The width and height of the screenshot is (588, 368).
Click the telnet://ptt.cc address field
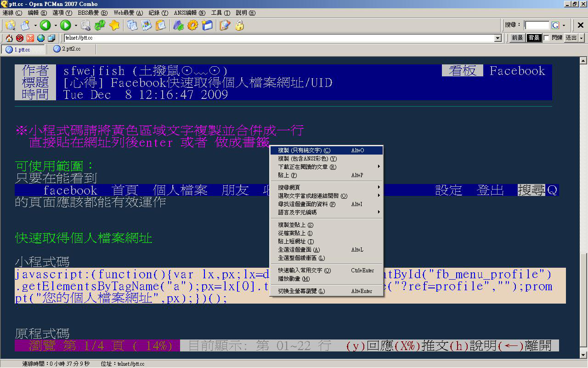tap(279, 38)
